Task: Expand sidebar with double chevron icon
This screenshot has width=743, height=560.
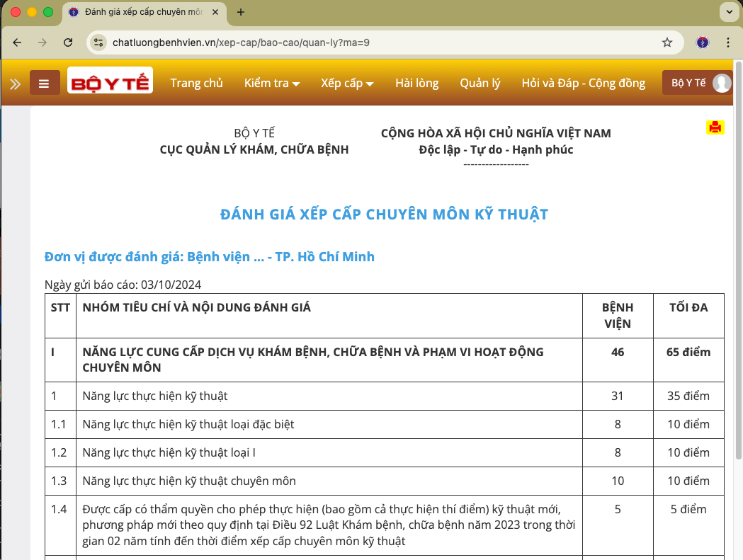Action: click(15, 84)
